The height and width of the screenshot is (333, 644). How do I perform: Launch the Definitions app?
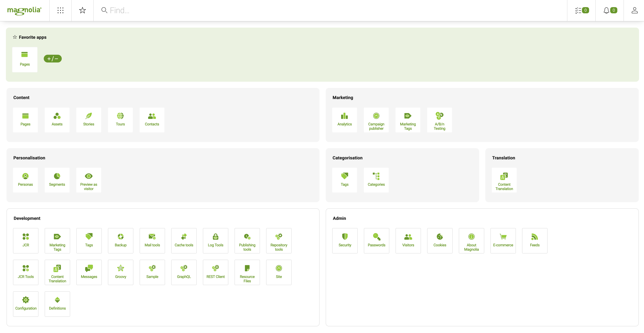pyautogui.click(x=57, y=304)
